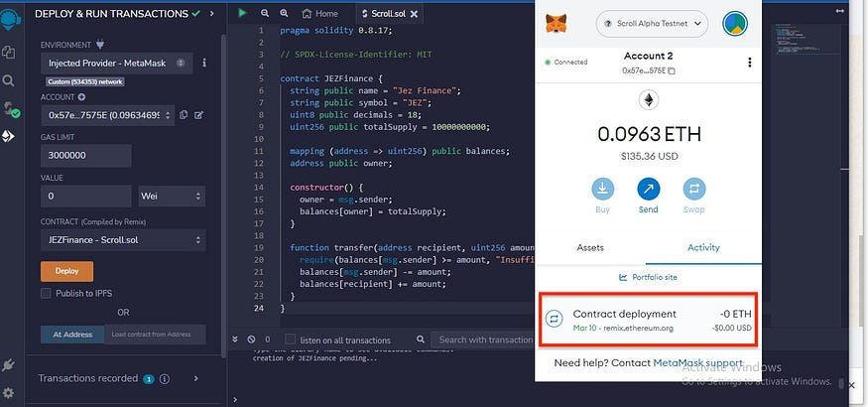Click the terminal search magnifier icon

click(421, 339)
